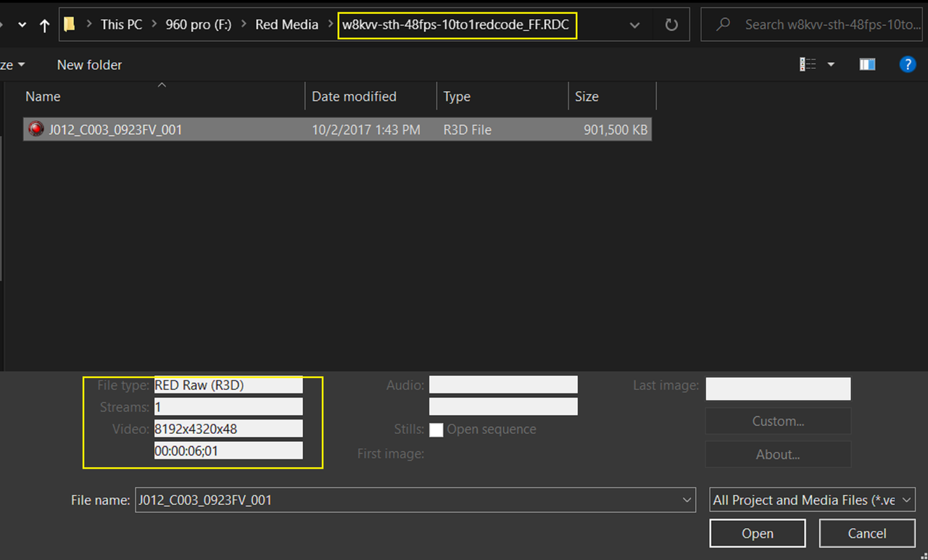Click the red R3D file icon

[x=36, y=130]
